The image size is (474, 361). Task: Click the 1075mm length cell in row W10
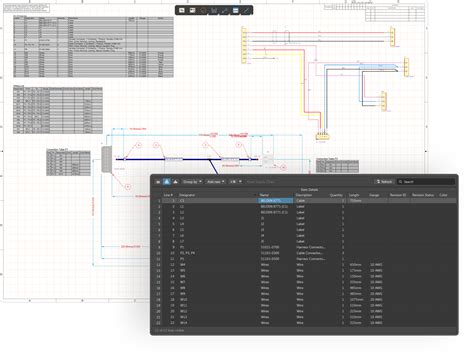click(356, 300)
